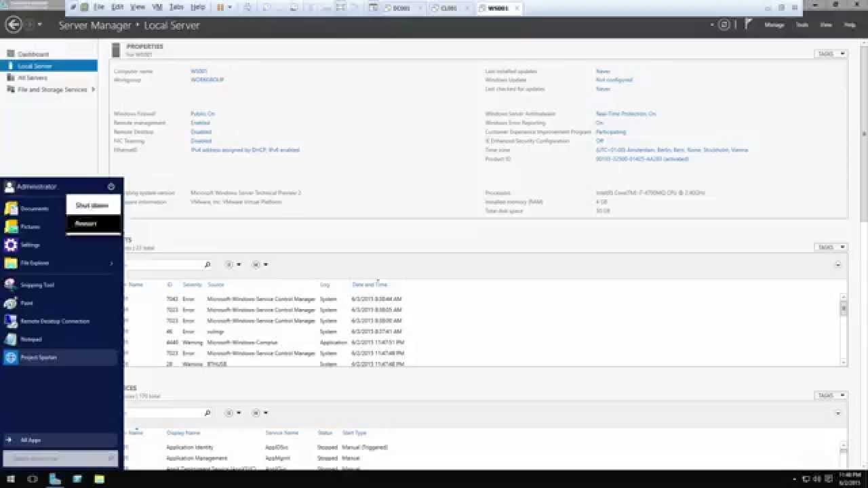Open the Tools menu in Server Manager
The height and width of the screenshot is (488, 868).
[802, 25]
